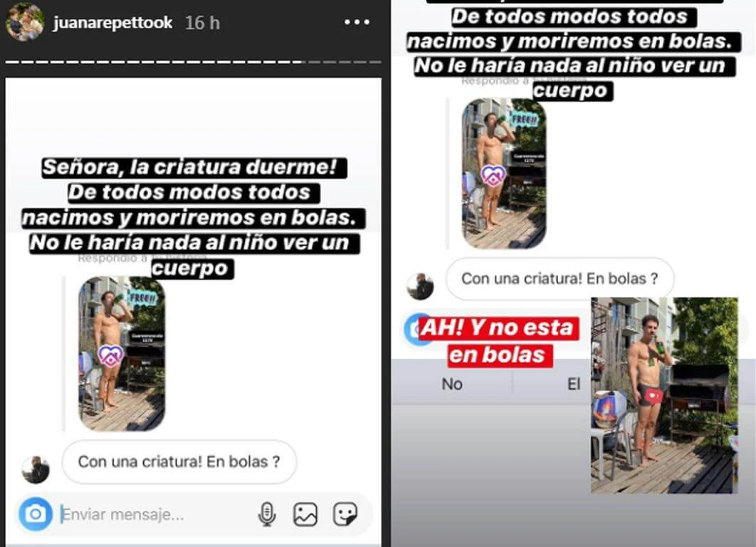Open the shared story thumbnail in right story
The height and width of the screenshot is (547, 756).
(504, 174)
